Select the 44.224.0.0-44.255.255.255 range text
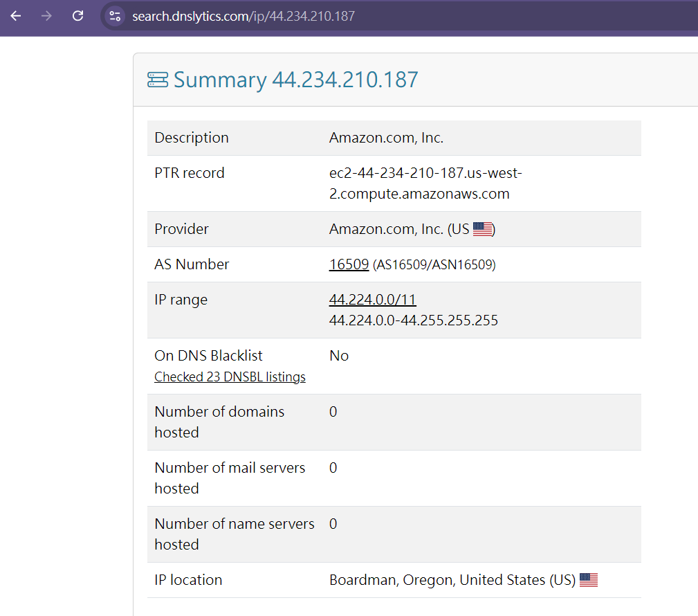The height and width of the screenshot is (616, 698). (414, 320)
